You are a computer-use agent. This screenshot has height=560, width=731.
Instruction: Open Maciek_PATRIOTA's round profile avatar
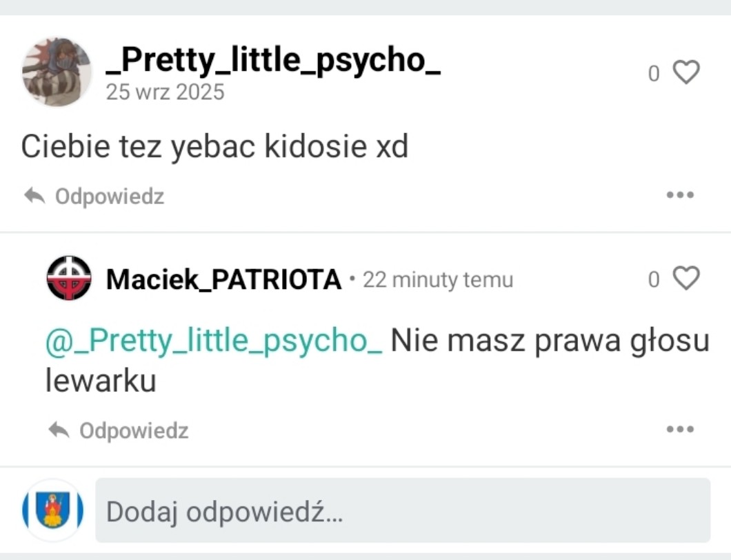[69, 279]
